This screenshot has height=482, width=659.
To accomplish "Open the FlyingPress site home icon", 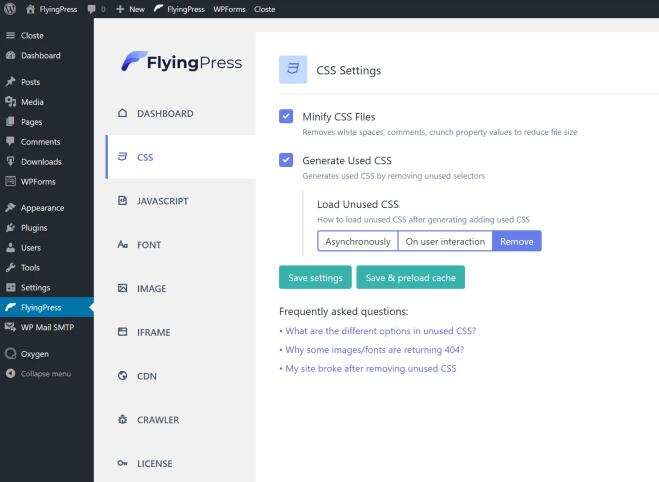I will [30, 9].
